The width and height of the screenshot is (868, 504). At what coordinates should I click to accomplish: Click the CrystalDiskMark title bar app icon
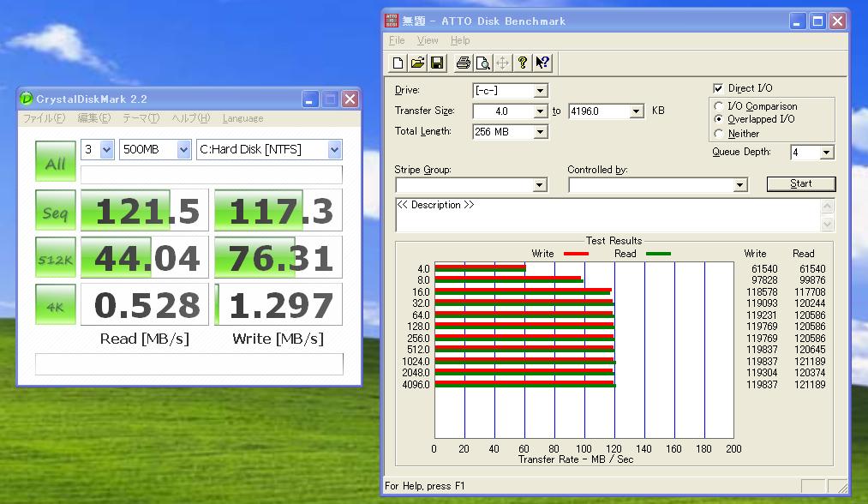coord(27,99)
